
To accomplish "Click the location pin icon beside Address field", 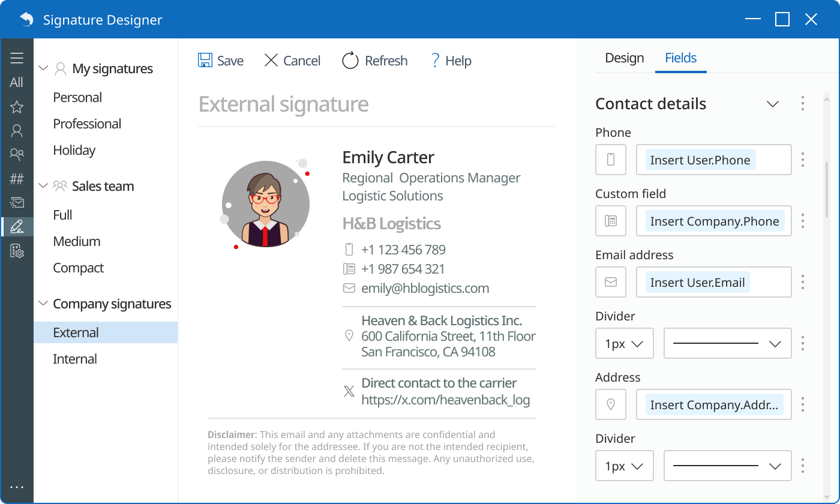I will coord(610,404).
